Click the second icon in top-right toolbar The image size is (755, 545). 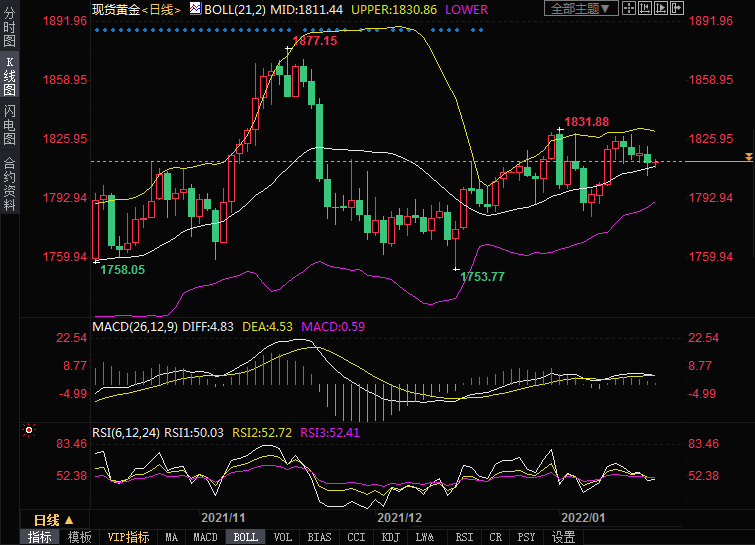(649, 9)
